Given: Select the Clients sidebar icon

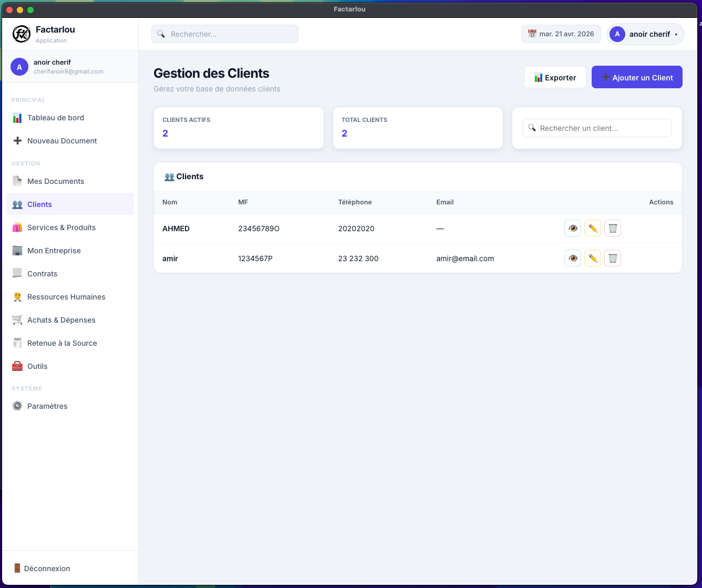Looking at the screenshot, I should tap(17, 204).
